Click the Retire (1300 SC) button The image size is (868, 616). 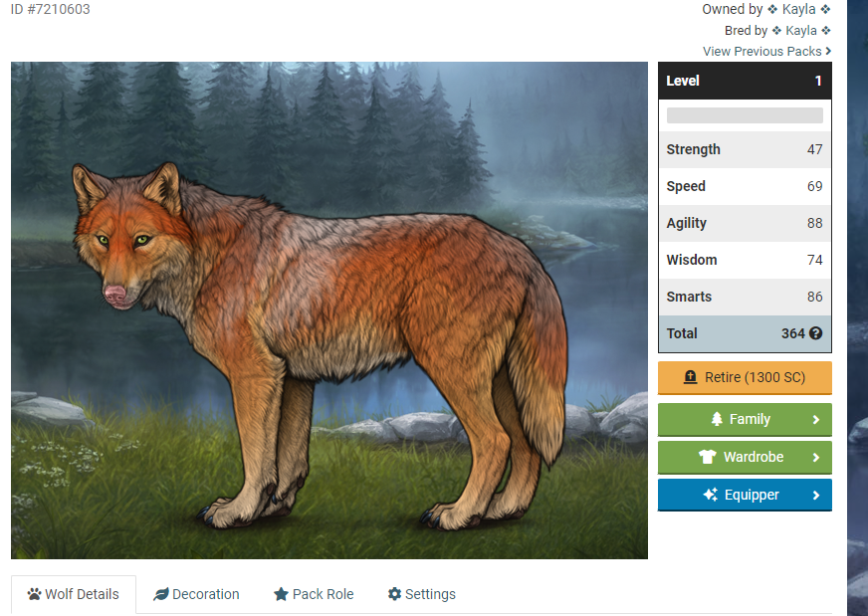tap(745, 377)
